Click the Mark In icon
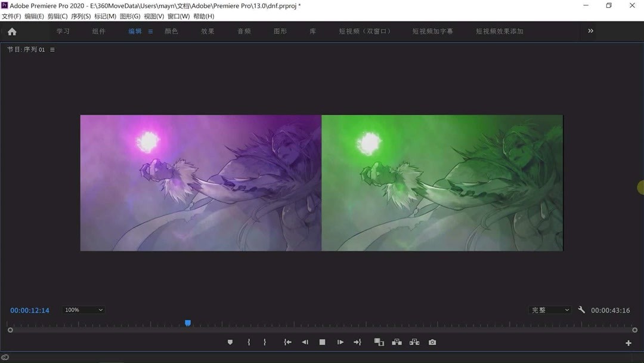This screenshot has width=644, height=363. tap(249, 342)
